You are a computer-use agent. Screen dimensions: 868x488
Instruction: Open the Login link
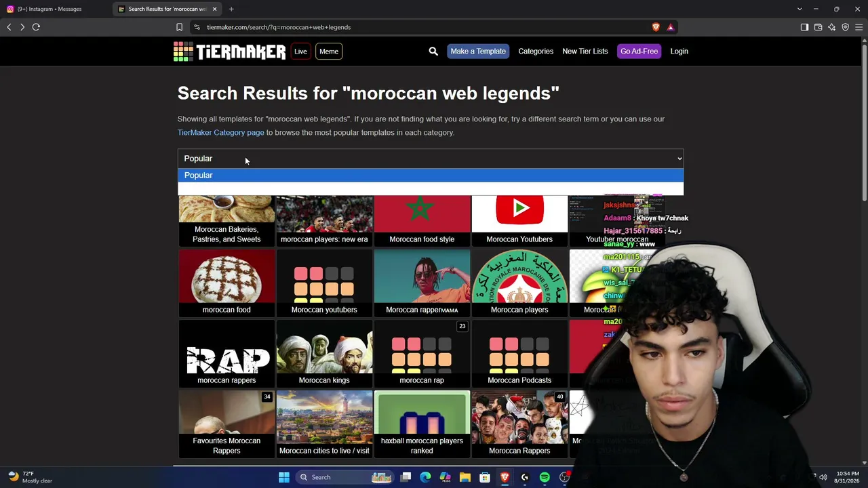coord(679,52)
